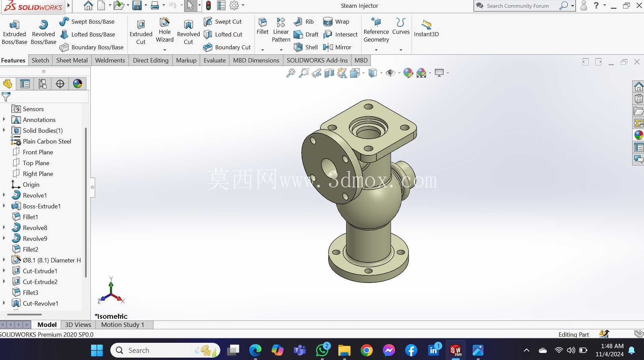
Task: Select the Draft tool
Action: (306, 34)
